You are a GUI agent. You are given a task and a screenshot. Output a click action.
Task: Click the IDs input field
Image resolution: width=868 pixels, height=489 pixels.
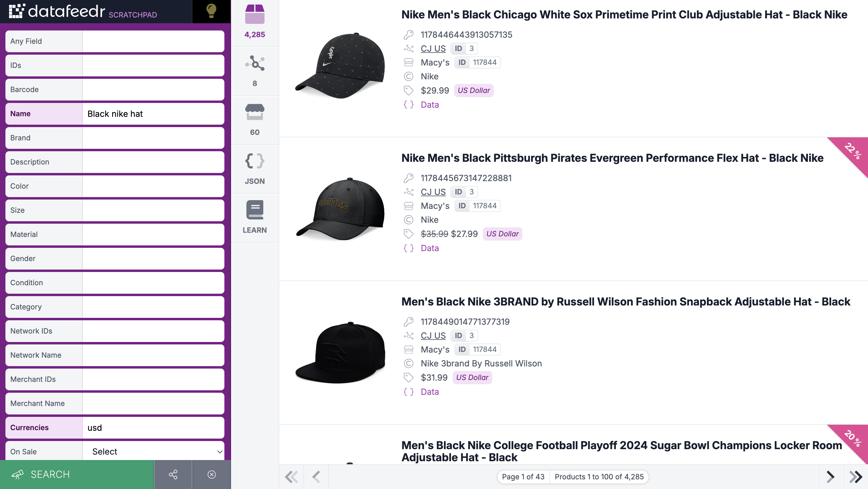click(153, 66)
